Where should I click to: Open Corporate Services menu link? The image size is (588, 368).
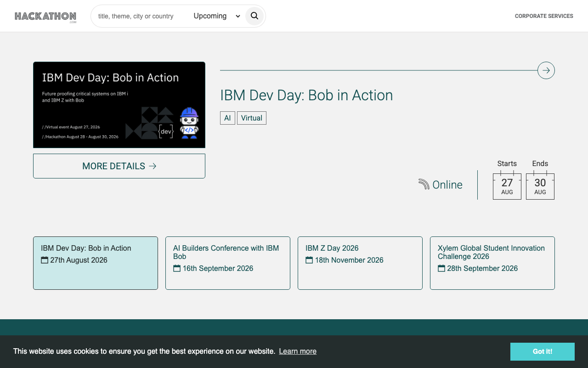pyautogui.click(x=544, y=16)
